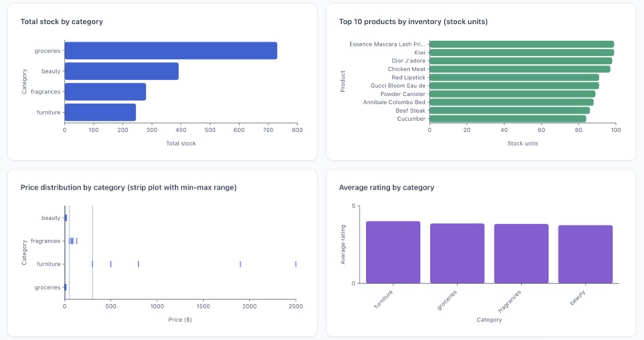This screenshot has width=644, height=340.
Task: Click the 'fragrances' label under Average rating chart
Action: [x=510, y=302]
